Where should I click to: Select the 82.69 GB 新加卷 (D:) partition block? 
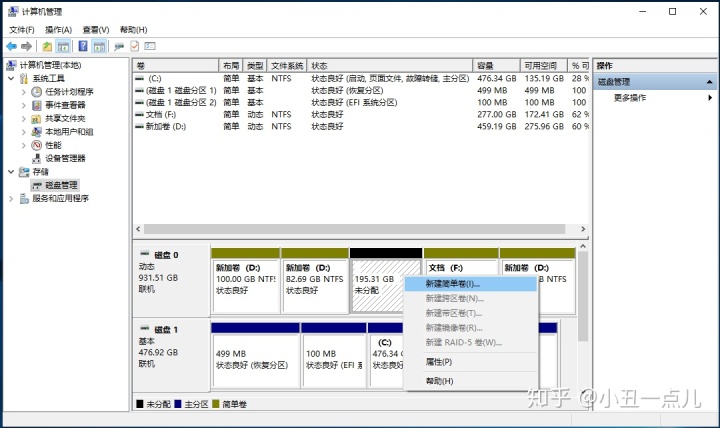coord(315,281)
